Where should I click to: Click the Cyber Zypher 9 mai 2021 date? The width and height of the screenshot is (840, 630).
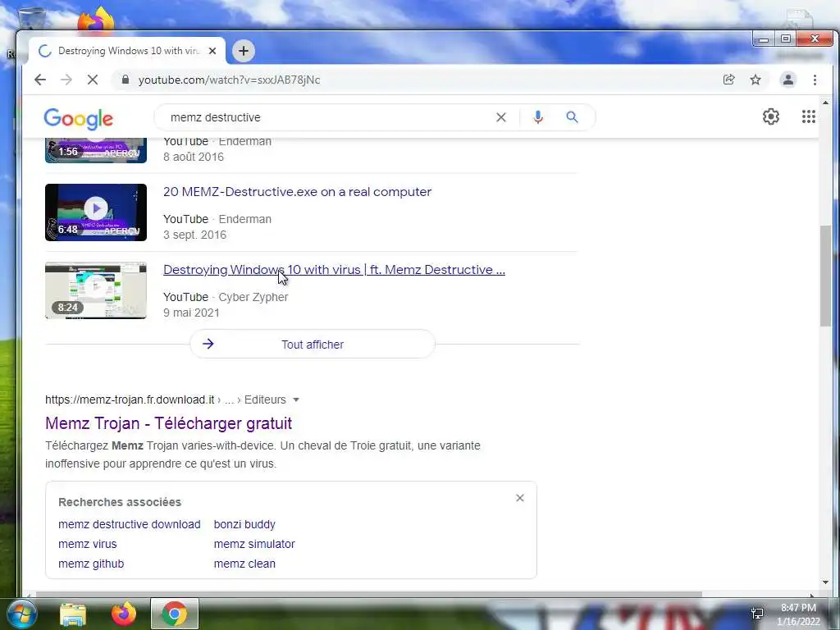(x=191, y=313)
